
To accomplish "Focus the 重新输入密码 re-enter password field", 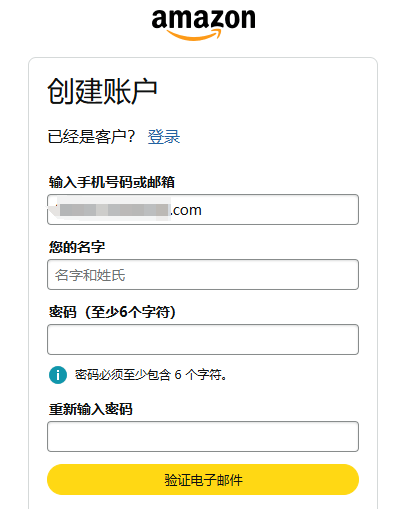I will 203,436.
